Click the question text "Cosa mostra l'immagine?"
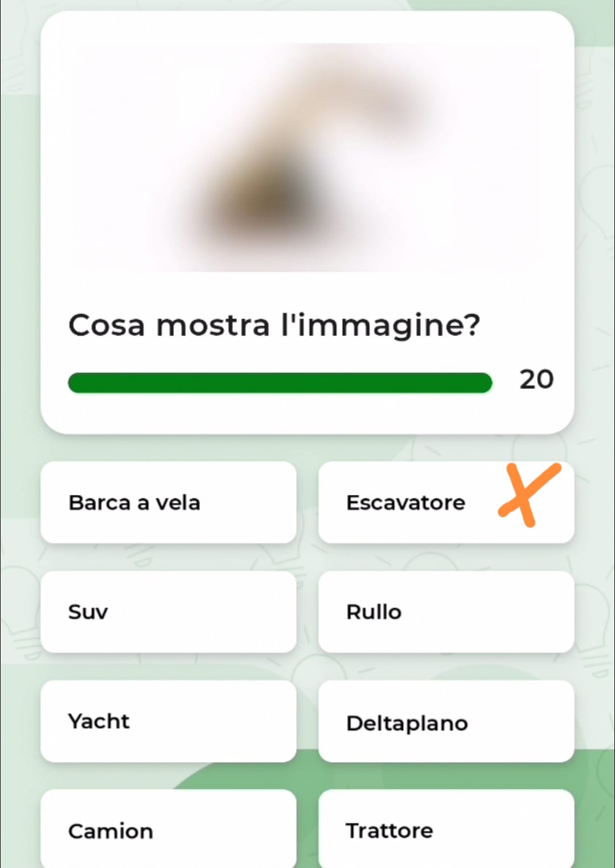 point(274,325)
